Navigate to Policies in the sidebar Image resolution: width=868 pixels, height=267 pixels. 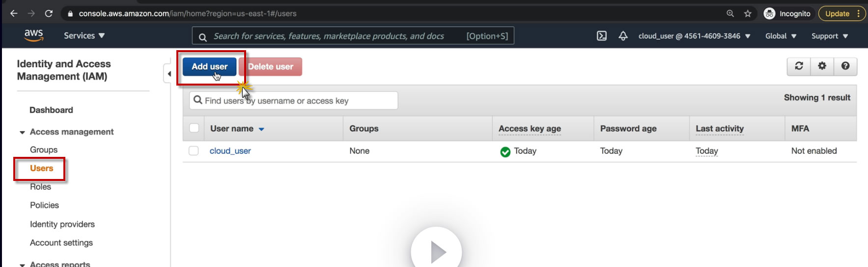tap(44, 206)
